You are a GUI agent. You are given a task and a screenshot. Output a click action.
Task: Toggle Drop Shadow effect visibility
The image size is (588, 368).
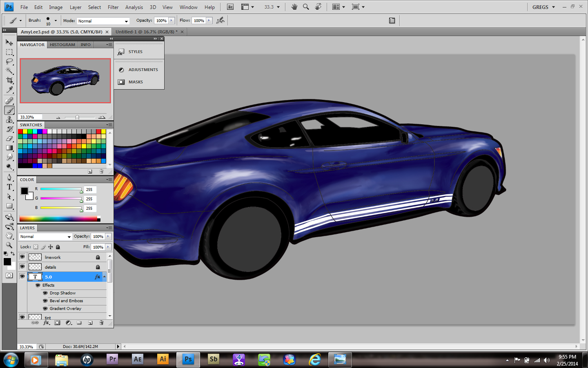[x=45, y=293]
